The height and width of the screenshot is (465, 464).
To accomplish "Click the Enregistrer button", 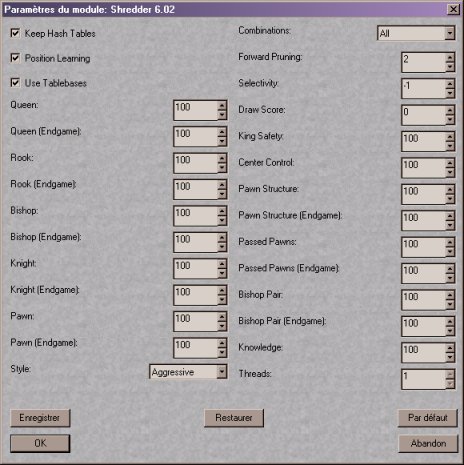I will pyautogui.click(x=40, y=418).
